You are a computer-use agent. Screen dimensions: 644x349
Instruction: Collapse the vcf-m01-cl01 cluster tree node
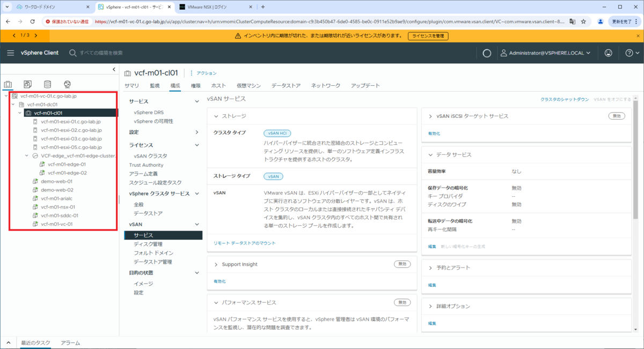click(20, 113)
